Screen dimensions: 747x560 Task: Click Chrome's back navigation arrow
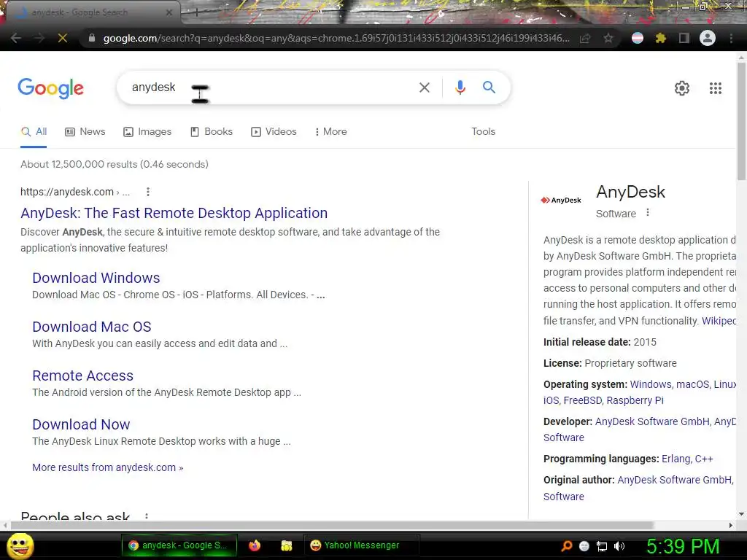coord(15,38)
